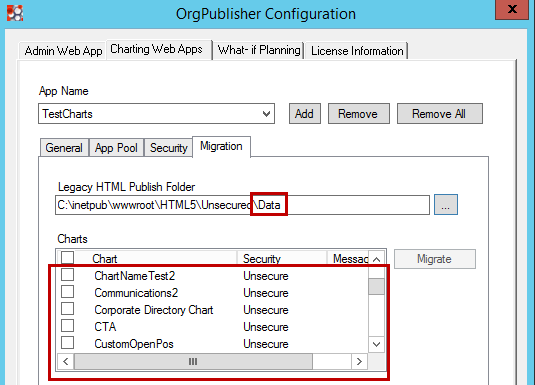Image resolution: width=535 pixels, height=385 pixels.
Task: Click the horizontal scroll right arrow
Action: 359,361
